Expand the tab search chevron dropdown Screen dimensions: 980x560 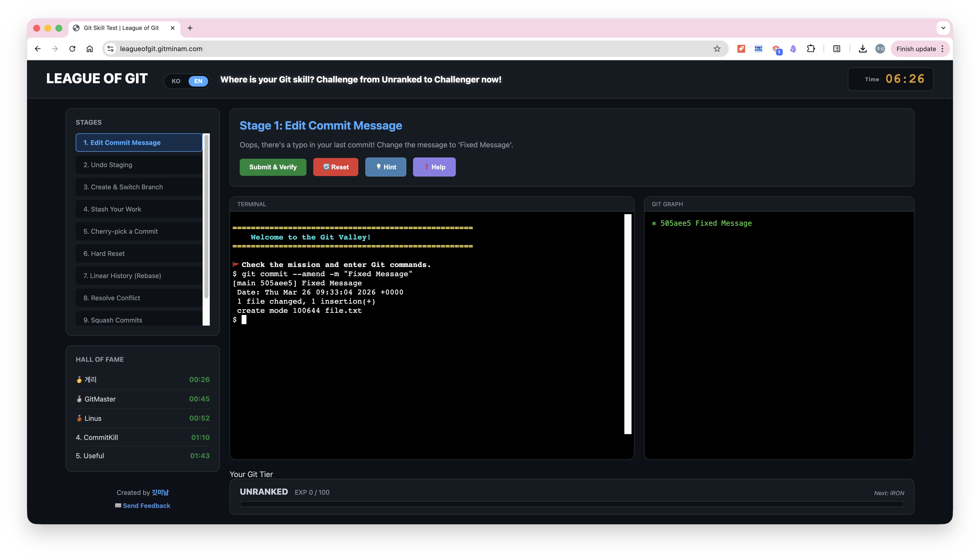tap(943, 28)
